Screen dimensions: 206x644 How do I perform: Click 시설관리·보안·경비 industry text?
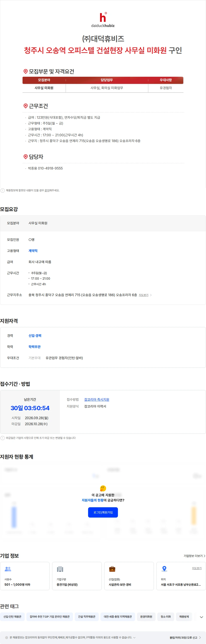pos(120,584)
